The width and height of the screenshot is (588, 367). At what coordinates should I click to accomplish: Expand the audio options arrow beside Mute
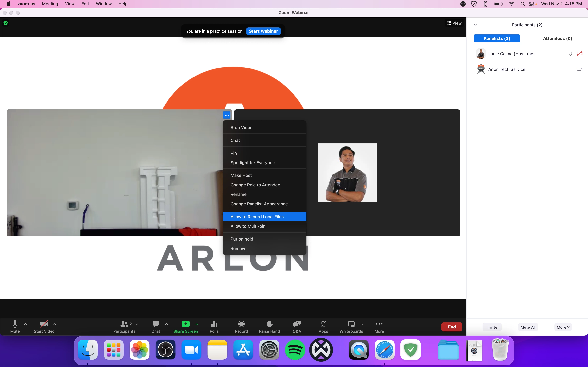(x=26, y=324)
